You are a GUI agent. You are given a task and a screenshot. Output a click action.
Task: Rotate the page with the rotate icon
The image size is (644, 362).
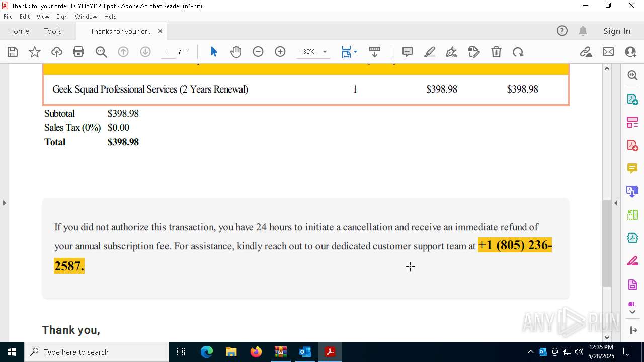(518, 52)
